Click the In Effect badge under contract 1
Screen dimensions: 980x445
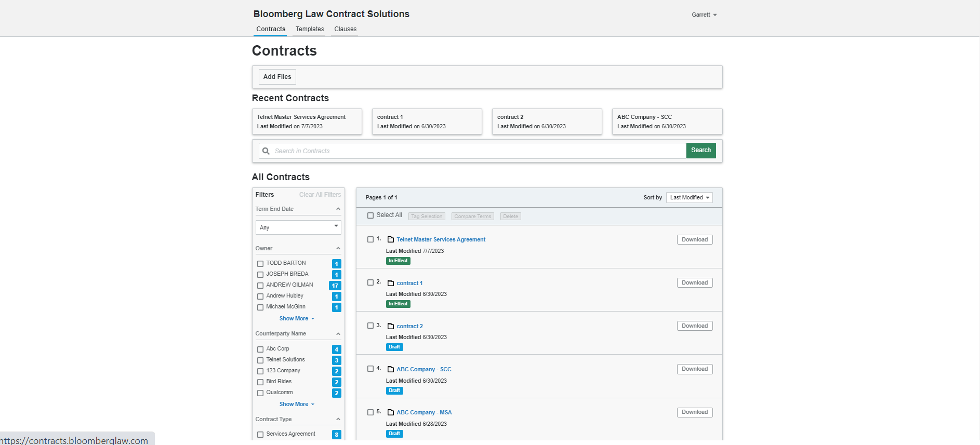398,304
